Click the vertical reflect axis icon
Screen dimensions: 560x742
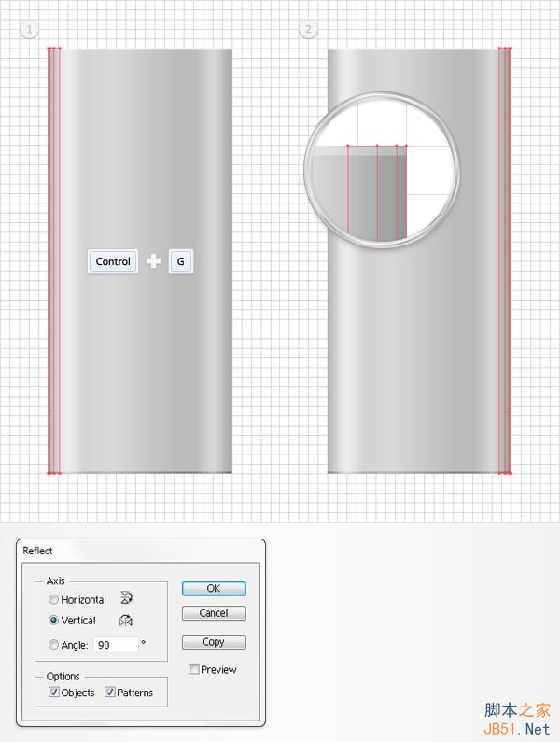click(126, 621)
